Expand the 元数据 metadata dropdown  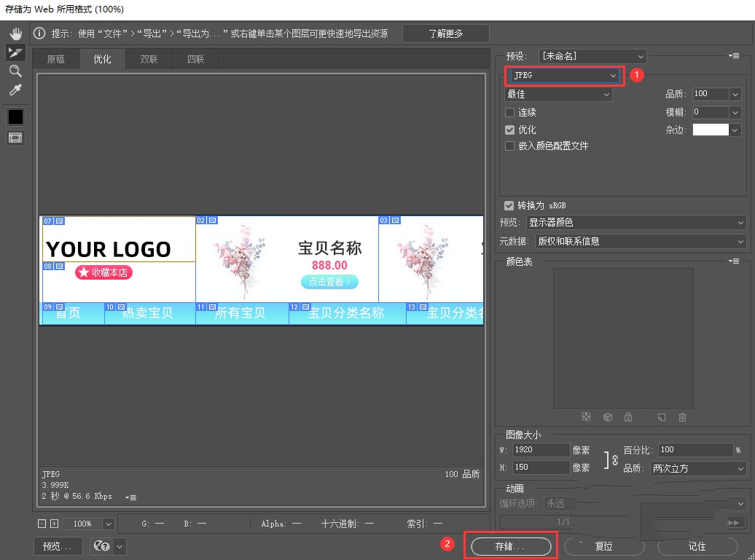[641, 241]
